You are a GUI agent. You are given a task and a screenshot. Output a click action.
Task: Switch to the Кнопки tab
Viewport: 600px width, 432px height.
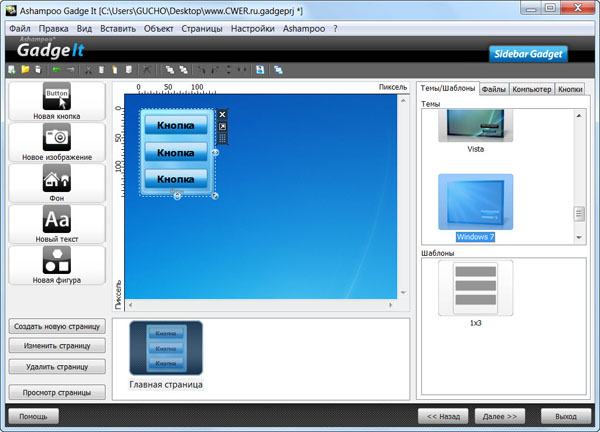570,89
